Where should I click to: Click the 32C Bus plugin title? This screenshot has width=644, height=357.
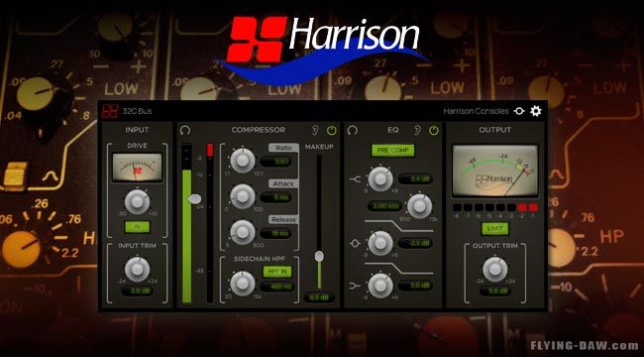(137, 111)
